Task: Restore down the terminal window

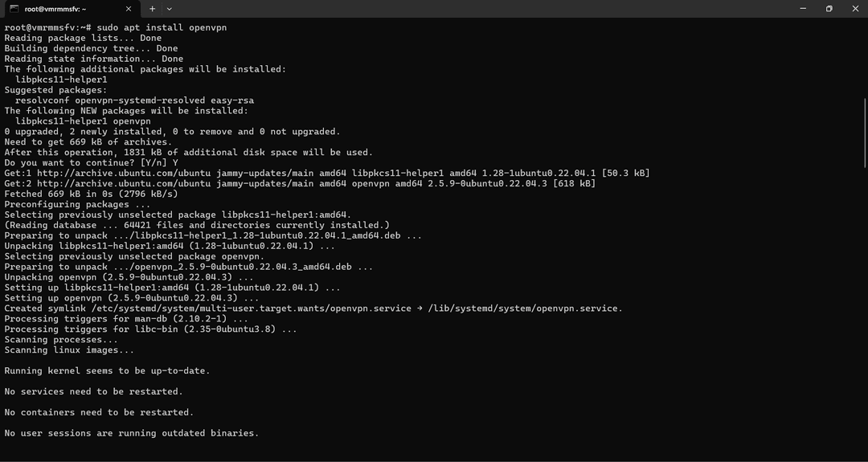Action: pos(829,9)
